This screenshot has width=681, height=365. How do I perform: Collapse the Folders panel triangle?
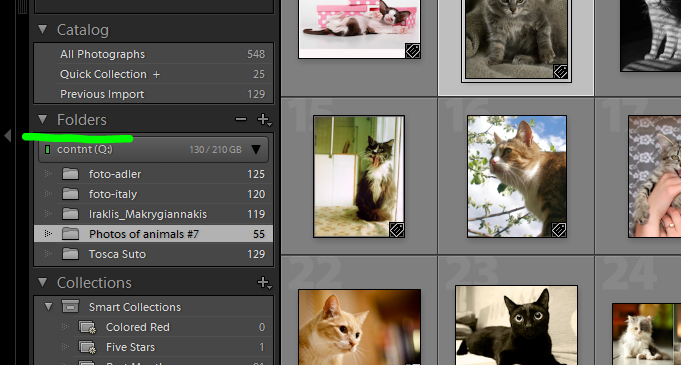point(42,119)
